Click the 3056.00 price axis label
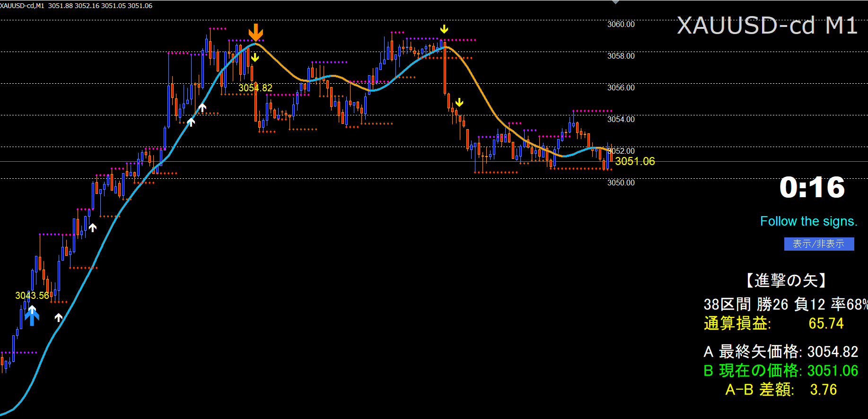868x419 pixels. click(621, 87)
